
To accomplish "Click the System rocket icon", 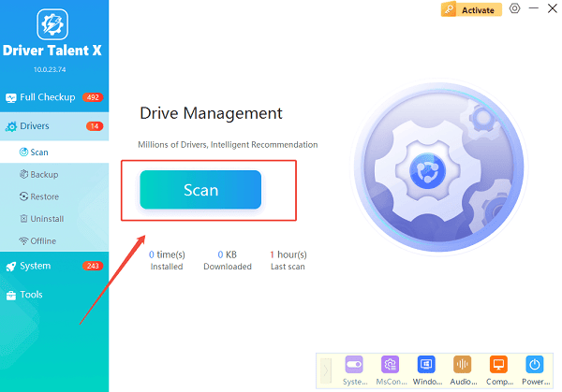I will click(11, 267).
